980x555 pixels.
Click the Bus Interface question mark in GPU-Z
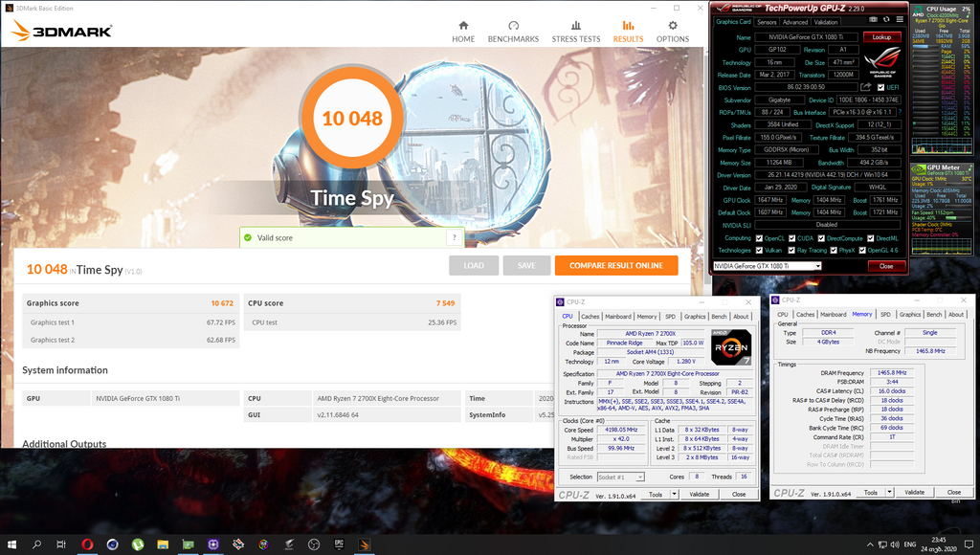[900, 113]
